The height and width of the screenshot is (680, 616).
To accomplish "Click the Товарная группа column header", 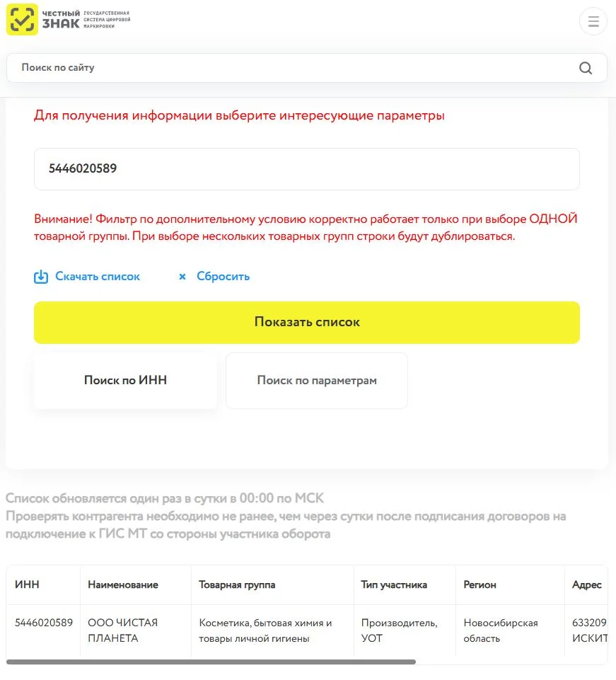I will pos(237,584).
